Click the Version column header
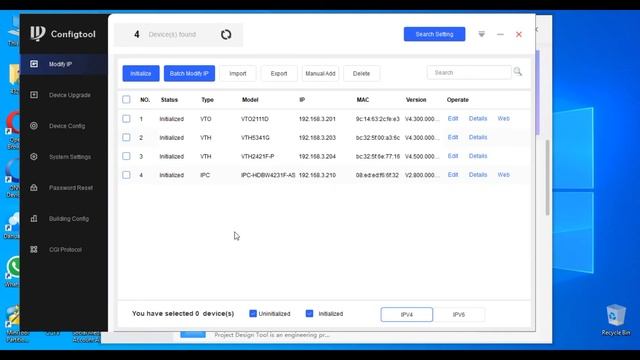Viewport: 640px width, 360px height. pyautogui.click(x=416, y=100)
